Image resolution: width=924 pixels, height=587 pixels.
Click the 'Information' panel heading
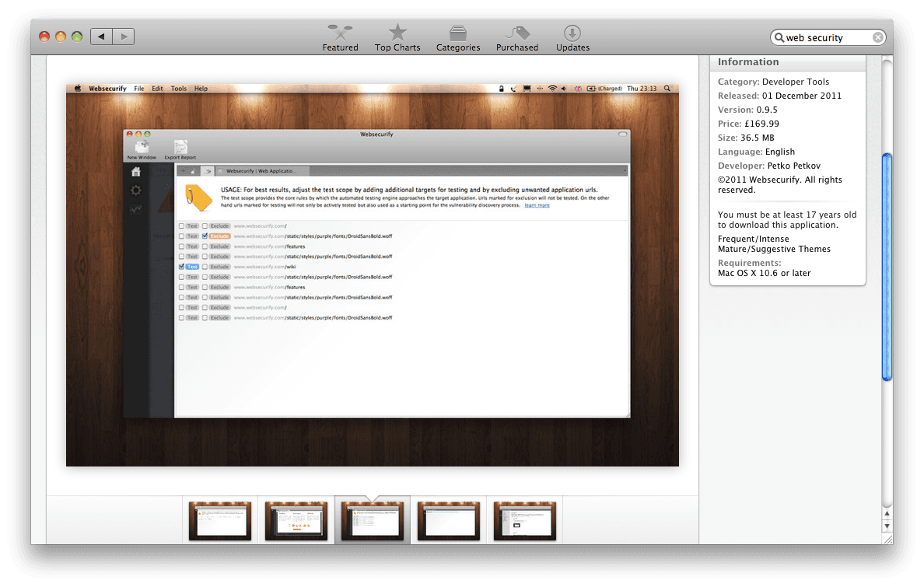click(747, 62)
